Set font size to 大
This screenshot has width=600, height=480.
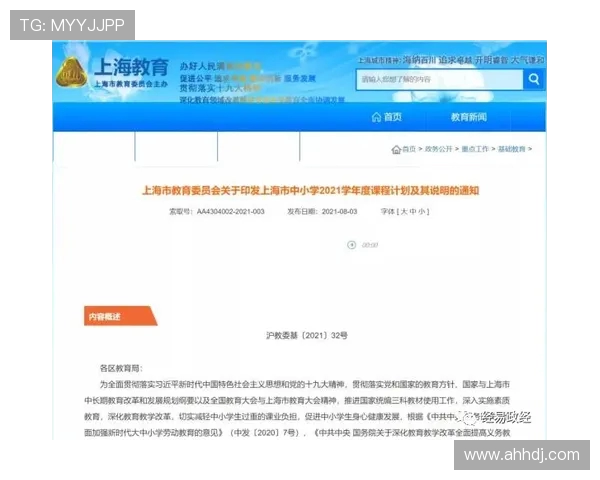coord(404,211)
